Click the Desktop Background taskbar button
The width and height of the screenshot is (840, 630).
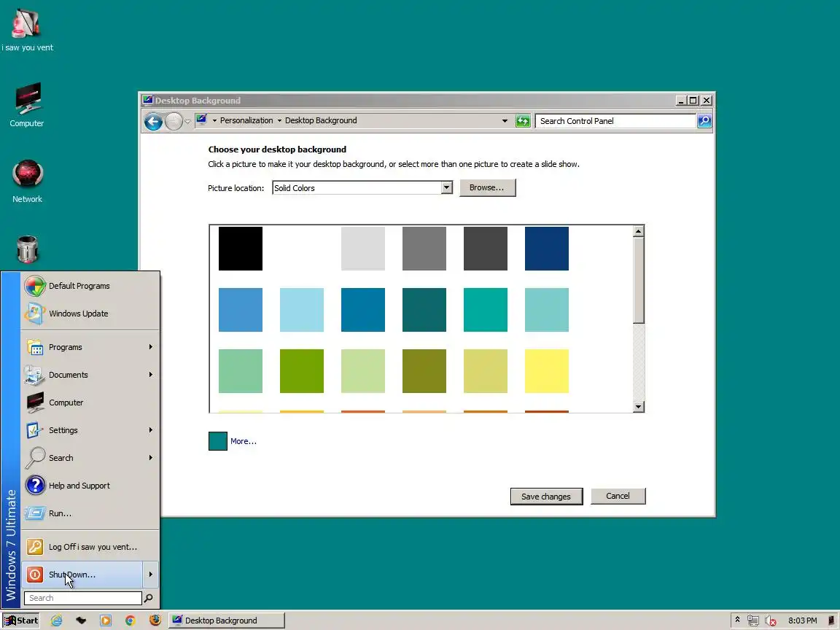click(x=227, y=621)
